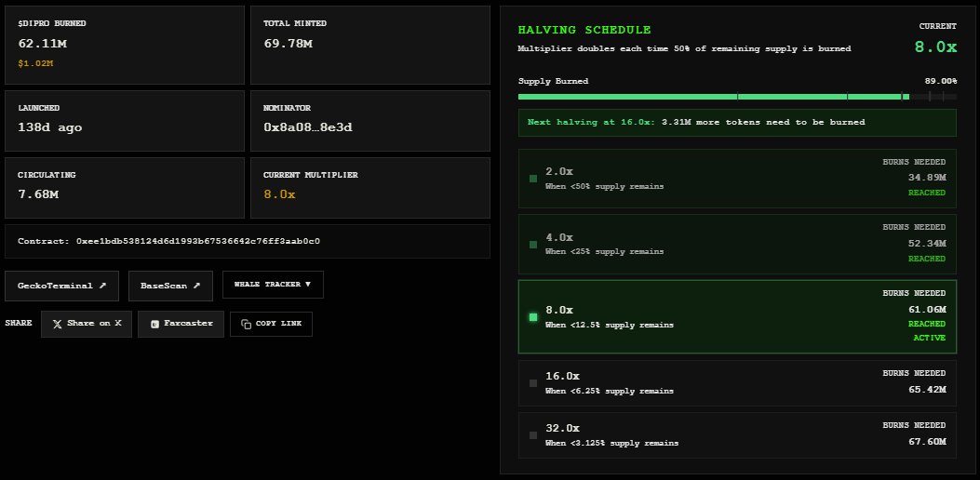The height and width of the screenshot is (480, 980).
Task: Click the Share on X button
Action: [x=87, y=324]
